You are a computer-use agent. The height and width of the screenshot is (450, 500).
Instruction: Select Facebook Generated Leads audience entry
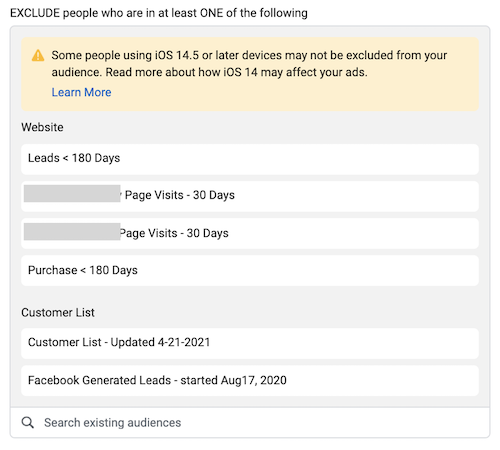click(x=250, y=380)
